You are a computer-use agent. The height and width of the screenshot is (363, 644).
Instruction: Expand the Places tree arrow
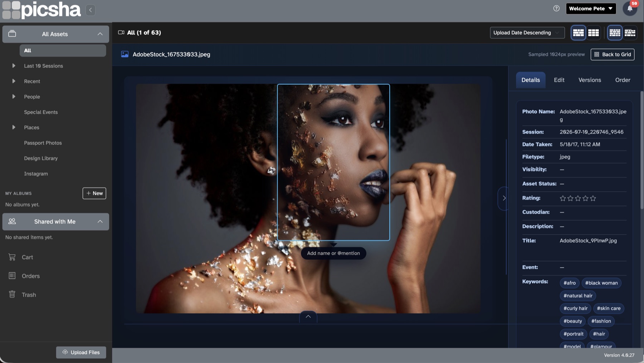[x=14, y=127]
